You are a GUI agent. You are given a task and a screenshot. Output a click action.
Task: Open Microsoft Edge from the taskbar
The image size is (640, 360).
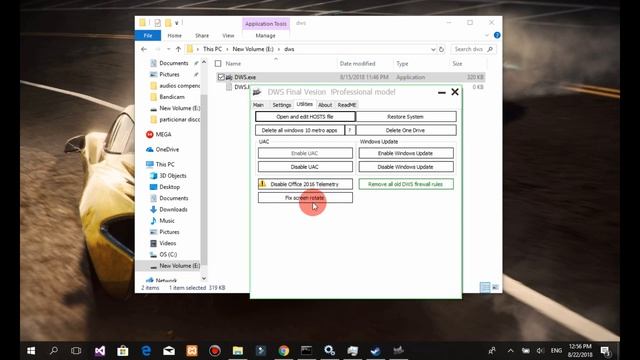tap(146, 351)
